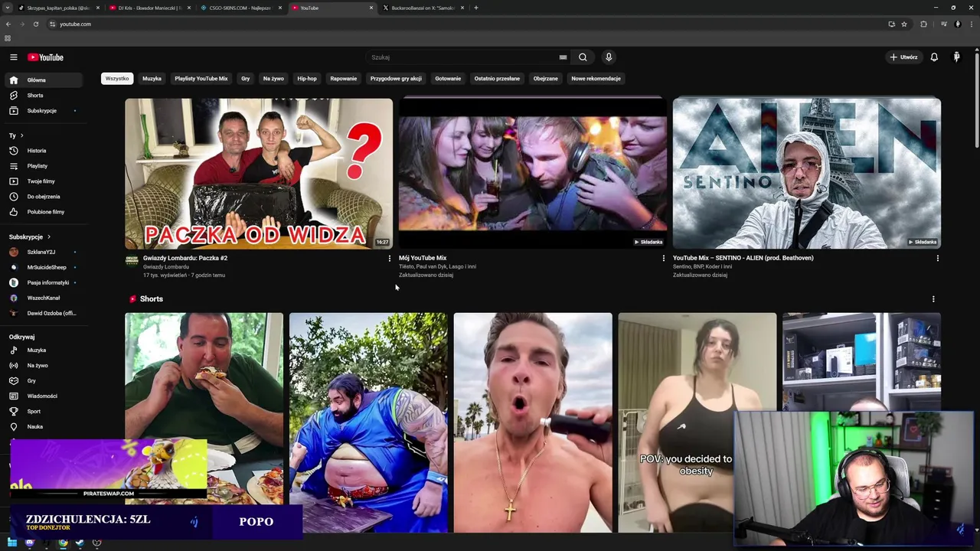Open Na żywo under Odkrywaj
Viewport: 980px width, 551px height.
coord(43,365)
